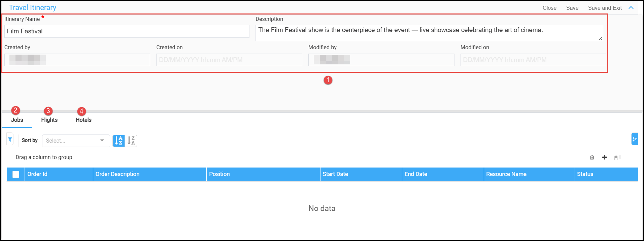Collapse the Travel Itinerary header panel
This screenshot has width=644, height=241.
pos(631,8)
